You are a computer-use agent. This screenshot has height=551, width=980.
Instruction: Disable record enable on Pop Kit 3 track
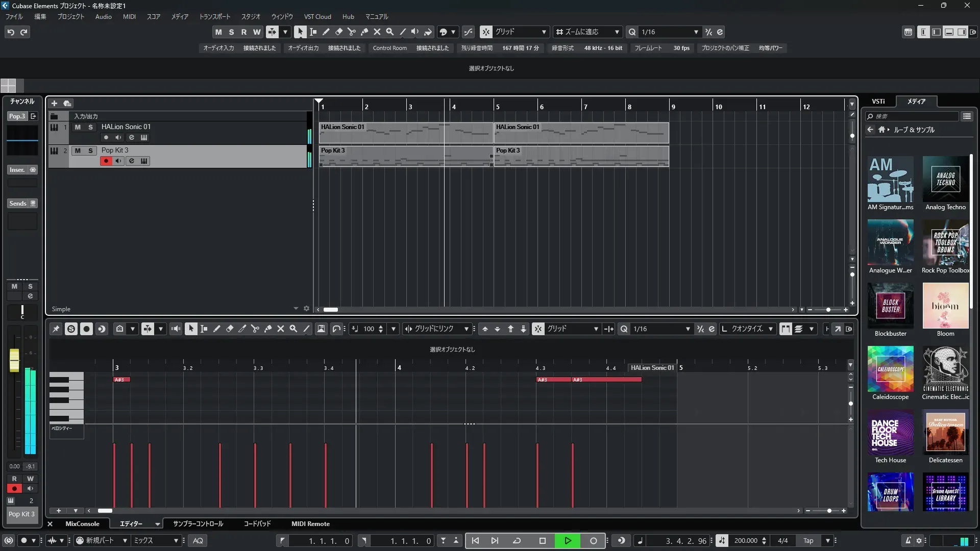pyautogui.click(x=106, y=161)
